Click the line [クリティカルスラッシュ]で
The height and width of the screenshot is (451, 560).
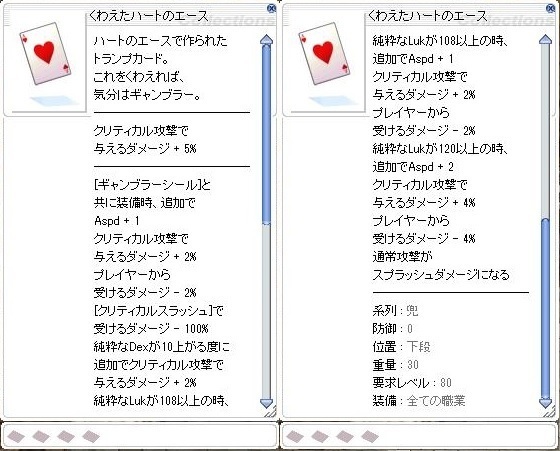coord(159,311)
